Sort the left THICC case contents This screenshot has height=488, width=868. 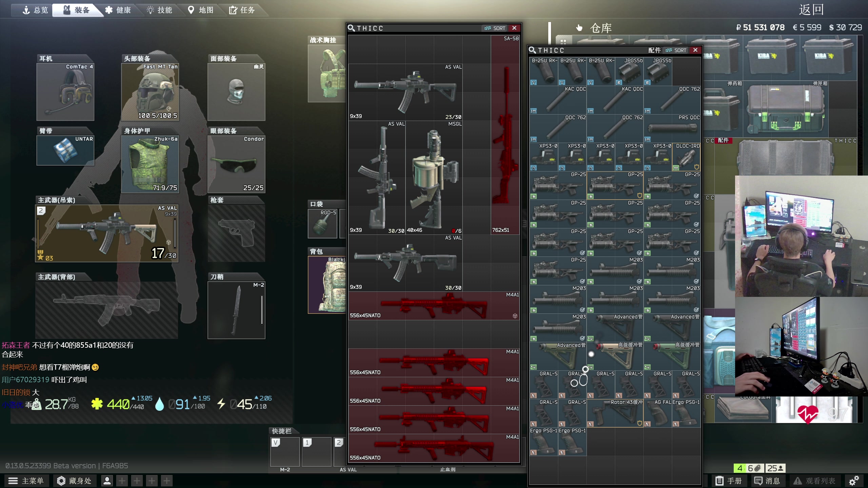pos(495,28)
